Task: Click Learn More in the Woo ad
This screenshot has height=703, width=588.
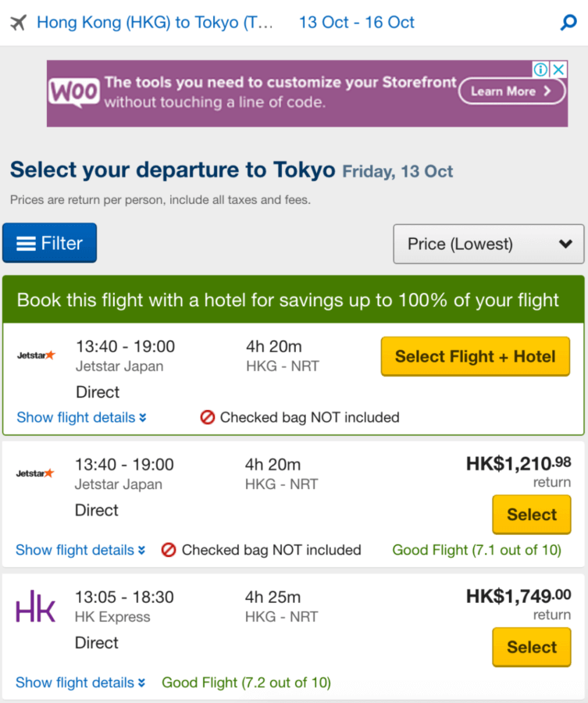Action: [511, 91]
